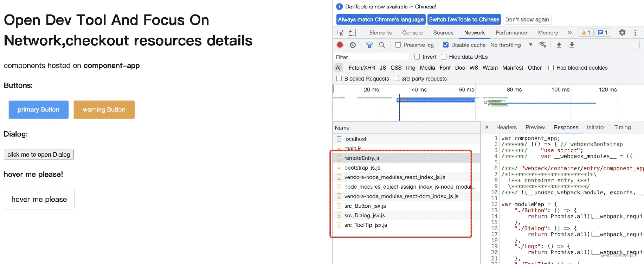Image resolution: width=644 pixels, height=264 pixels.
Task: Click the inspect element picker icon
Action: click(x=340, y=33)
